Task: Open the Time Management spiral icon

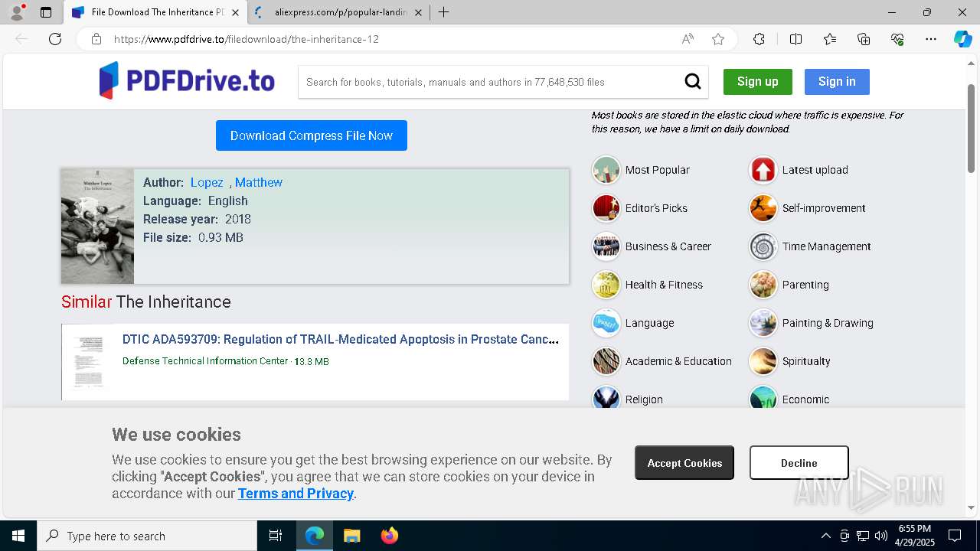Action: tap(763, 246)
